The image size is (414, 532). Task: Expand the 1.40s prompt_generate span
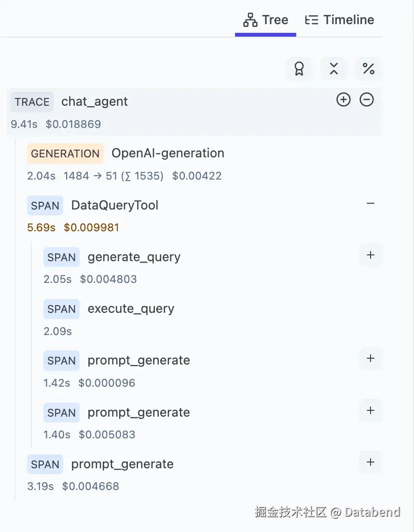[x=371, y=410]
